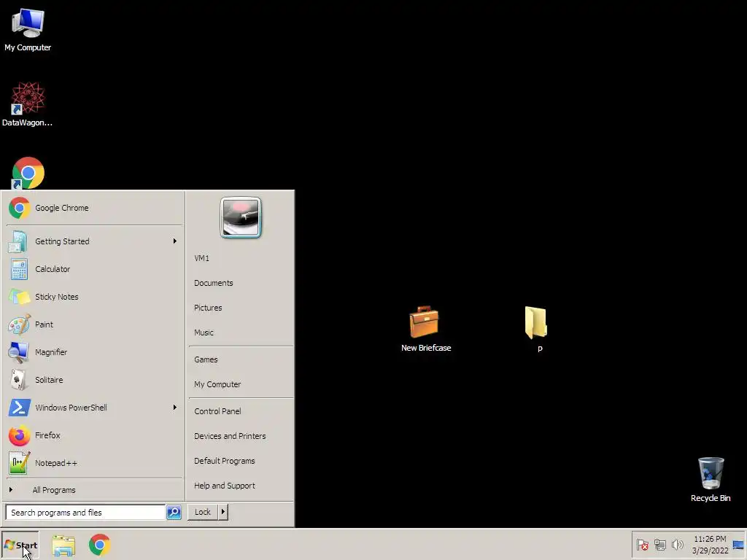Launch Google Chrome from the Start menu
Screen dimensions: 747x560
pyautogui.click(x=94, y=208)
